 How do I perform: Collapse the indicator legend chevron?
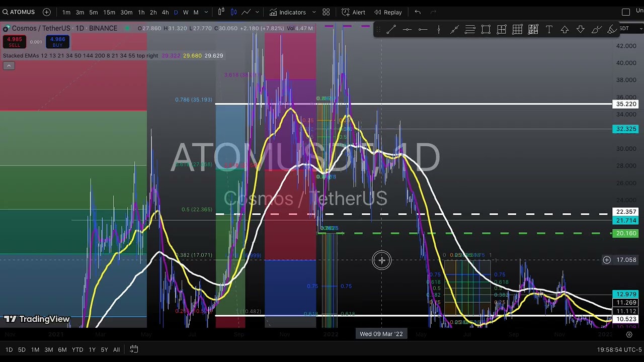pos(9,65)
